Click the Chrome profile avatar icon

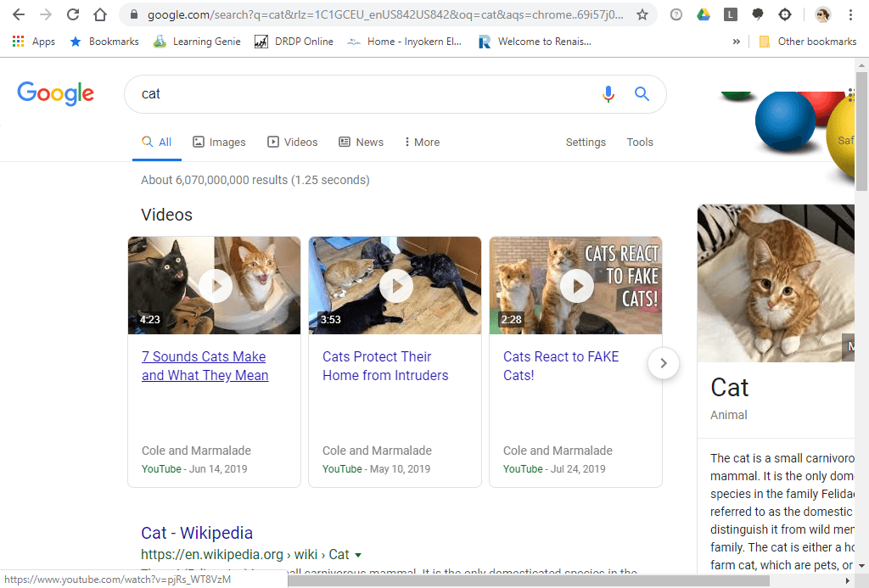[x=821, y=14]
